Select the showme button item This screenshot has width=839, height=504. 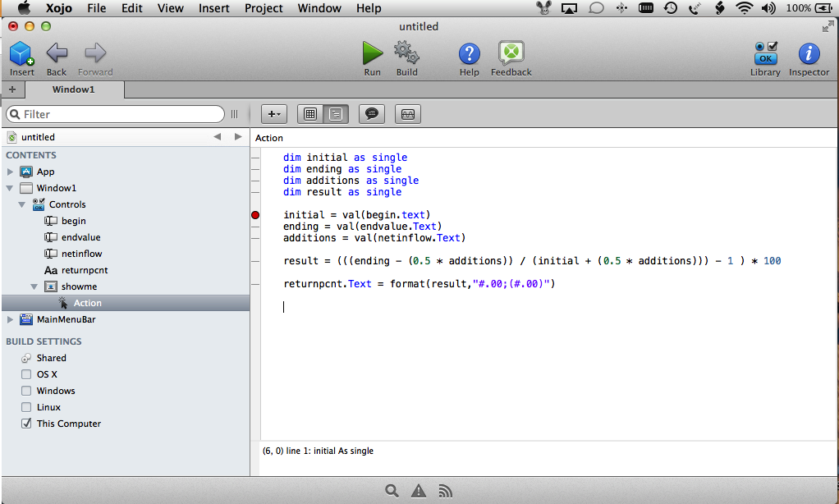point(79,286)
